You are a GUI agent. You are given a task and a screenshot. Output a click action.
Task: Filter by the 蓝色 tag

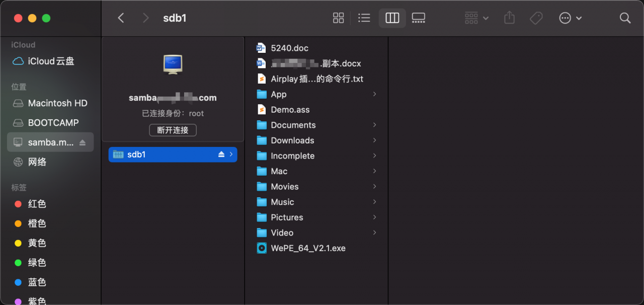(50, 282)
